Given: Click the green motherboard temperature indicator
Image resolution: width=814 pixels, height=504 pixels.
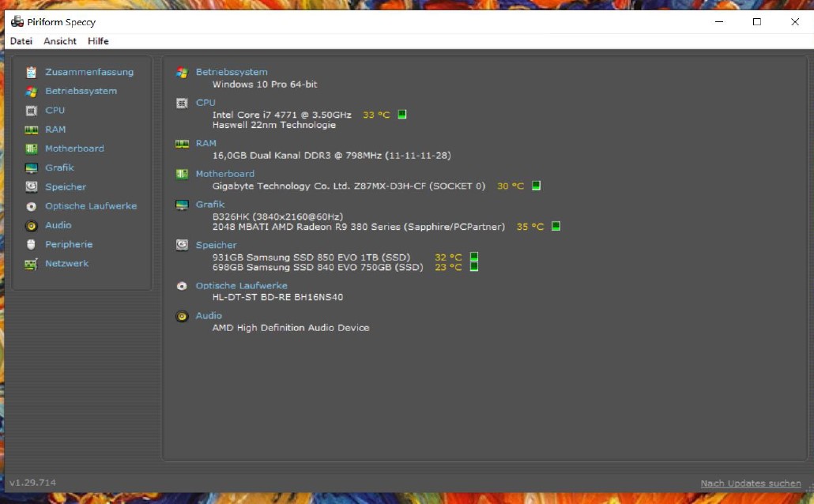Looking at the screenshot, I should [x=537, y=186].
